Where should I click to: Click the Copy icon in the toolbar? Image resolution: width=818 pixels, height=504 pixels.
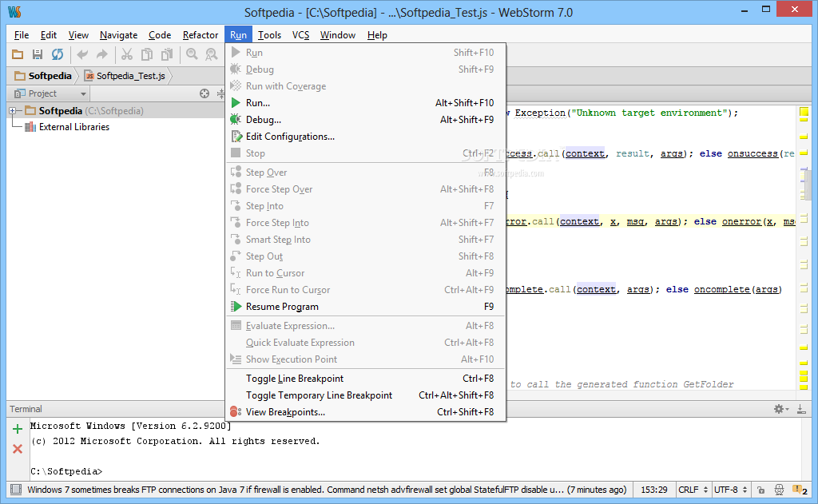click(147, 54)
